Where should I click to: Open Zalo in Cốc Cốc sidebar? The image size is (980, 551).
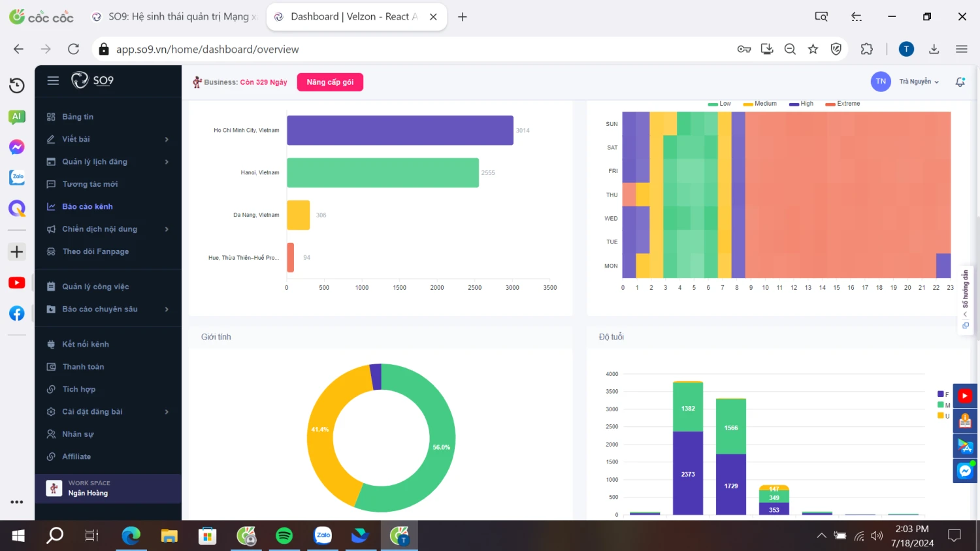click(x=17, y=177)
